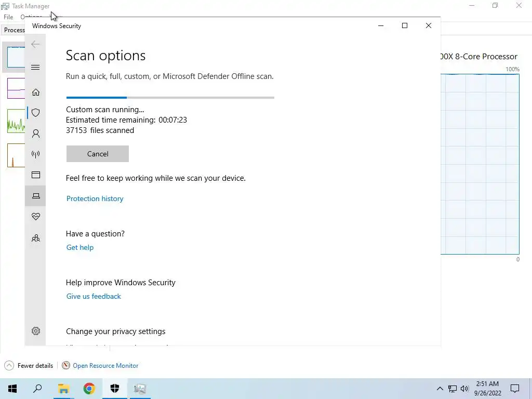Screen dimensions: 532x399
Task: Open taskbar search magnifier
Action: coord(37,389)
